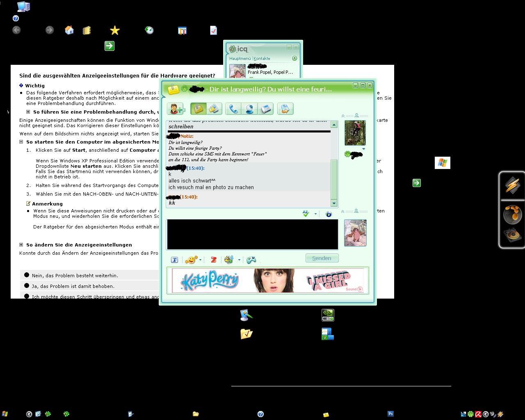525x420 pixels.
Task: Open Help Center index notebook icon
Action: click(x=87, y=31)
